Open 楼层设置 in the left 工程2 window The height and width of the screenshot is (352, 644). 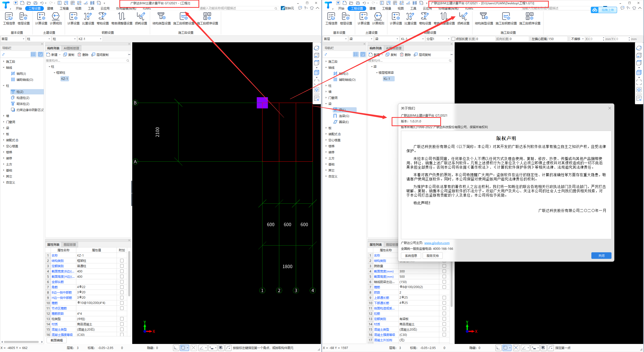click(23, 19)
